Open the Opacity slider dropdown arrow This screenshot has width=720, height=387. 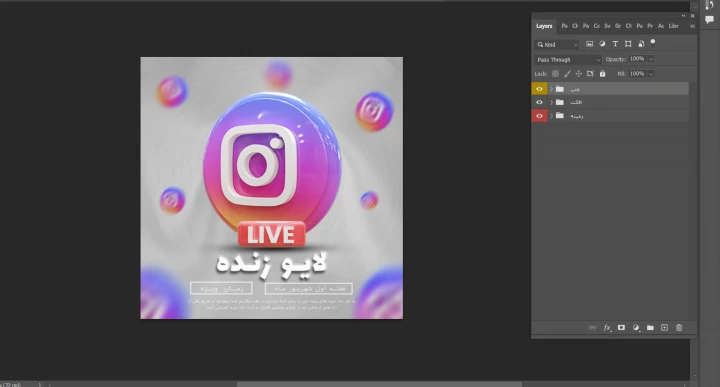(x=651, y=59)
